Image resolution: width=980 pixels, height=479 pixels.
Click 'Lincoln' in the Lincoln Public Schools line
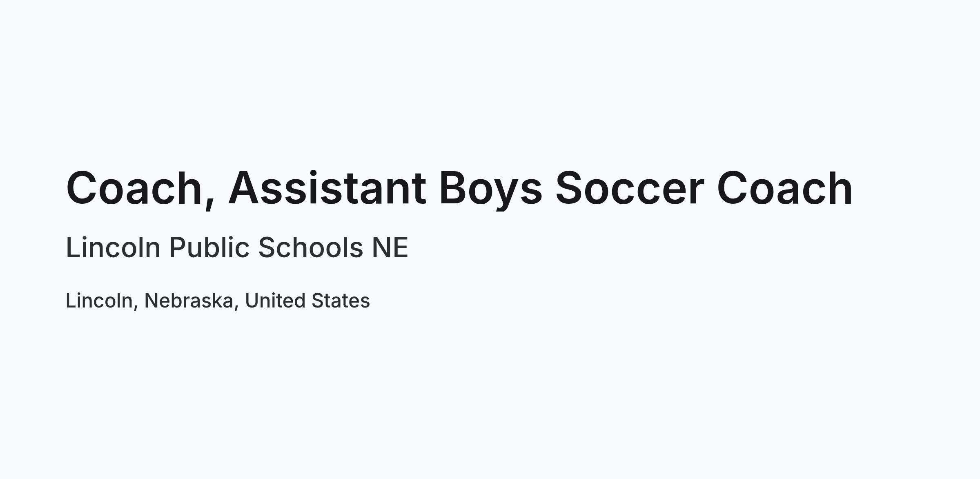click(x=113, y=247)
